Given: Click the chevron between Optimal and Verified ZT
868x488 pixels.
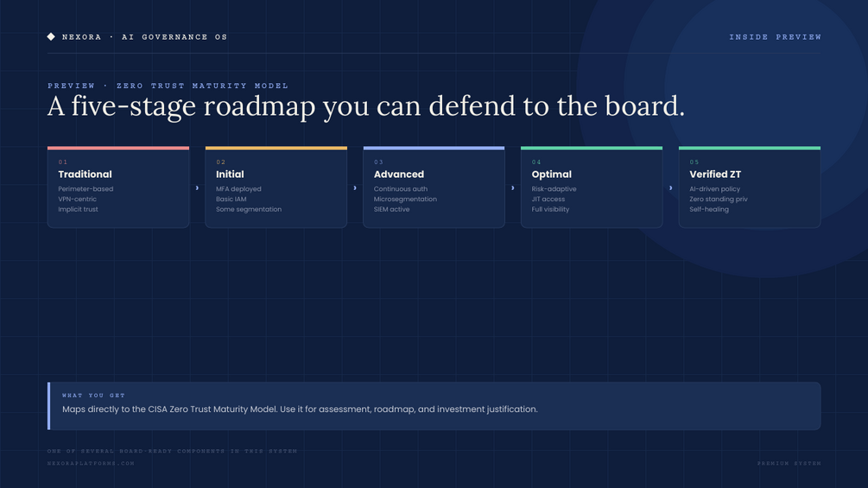Looking at the screenshot, I should point(670,188).
